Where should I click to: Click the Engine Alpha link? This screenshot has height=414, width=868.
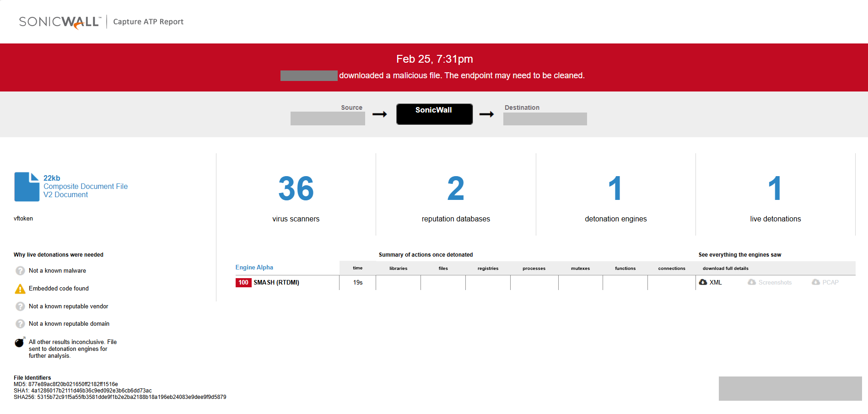click(x=254, y=268)
